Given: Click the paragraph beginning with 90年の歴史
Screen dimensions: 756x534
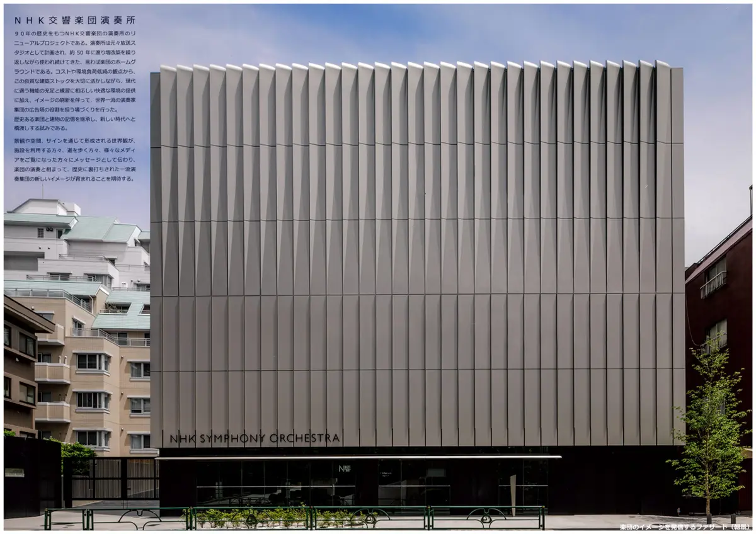Looking at the screenshot, I should tap(74, 82).
